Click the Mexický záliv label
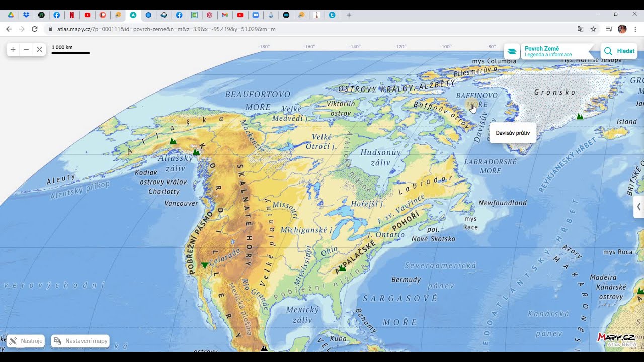This screenshot has width=644, height=362. [303, 314]
